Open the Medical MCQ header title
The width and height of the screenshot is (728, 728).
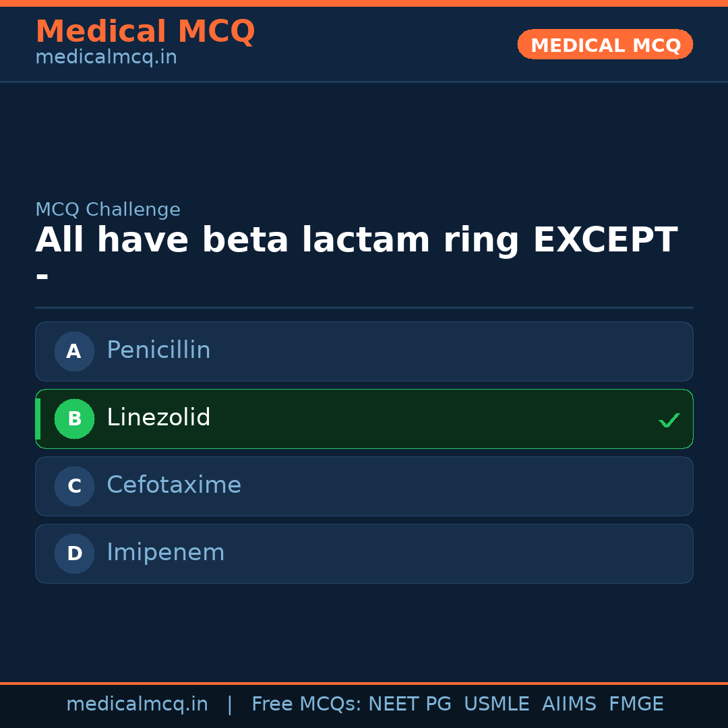pos(145,32)
